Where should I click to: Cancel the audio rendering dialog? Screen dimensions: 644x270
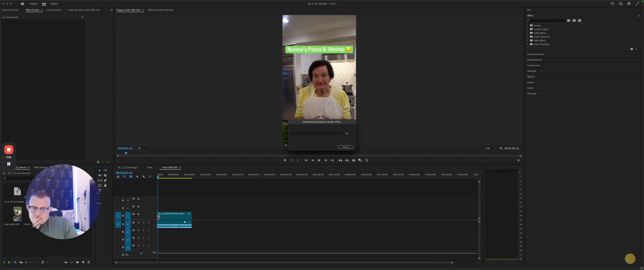coord(345,147)
